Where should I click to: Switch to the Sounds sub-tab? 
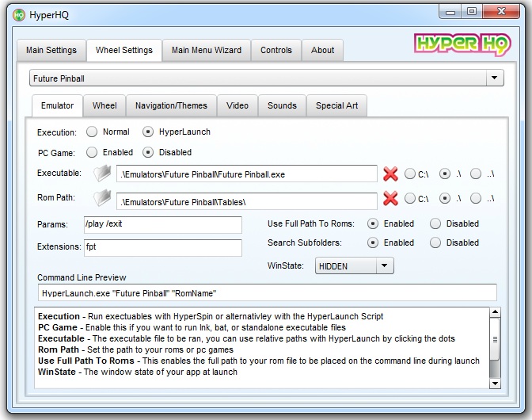click(x=282, y=105)
